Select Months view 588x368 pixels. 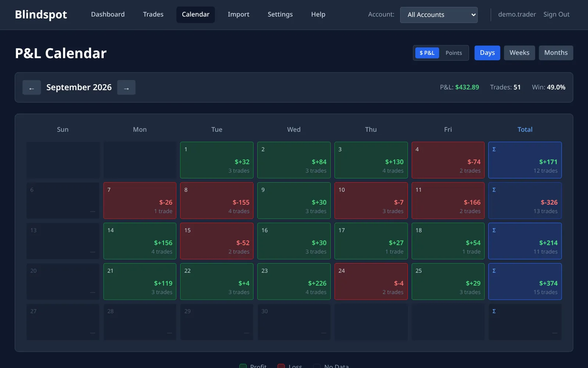pos(556,53)
